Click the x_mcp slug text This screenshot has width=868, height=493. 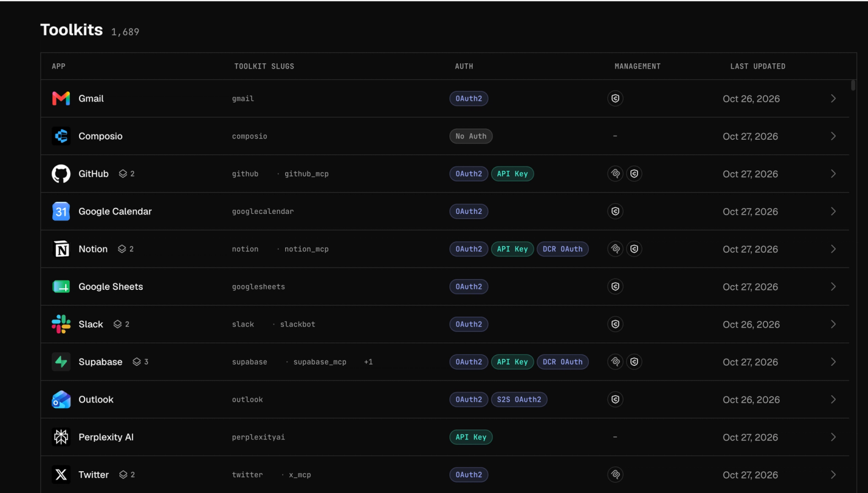coord(300,475)
